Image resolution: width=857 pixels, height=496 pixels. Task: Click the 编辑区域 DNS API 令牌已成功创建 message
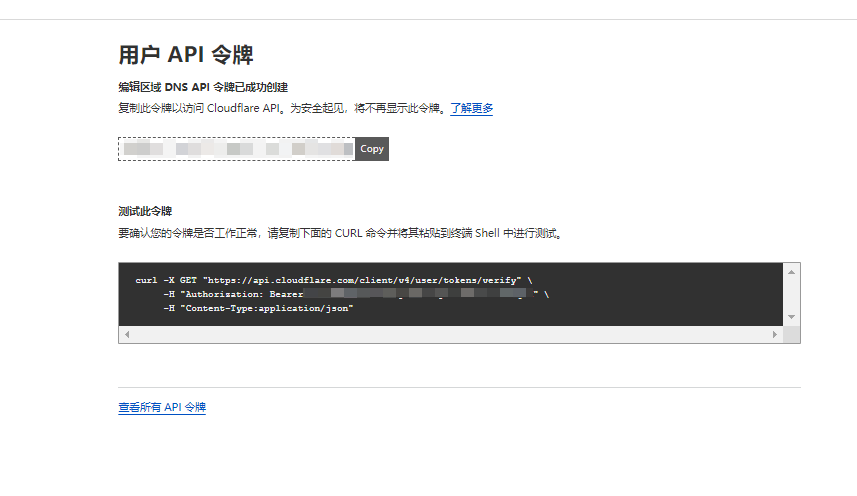(203, 87)
